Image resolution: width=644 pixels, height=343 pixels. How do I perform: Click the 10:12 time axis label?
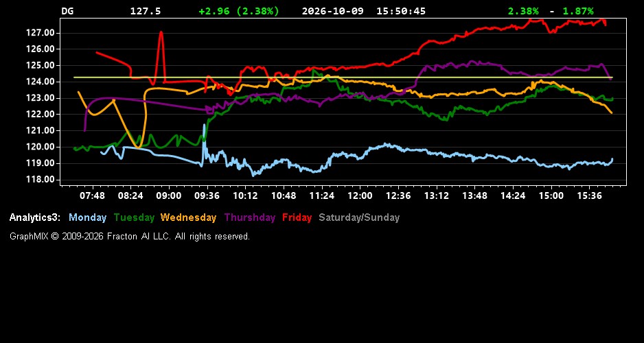tap(245, 196)
